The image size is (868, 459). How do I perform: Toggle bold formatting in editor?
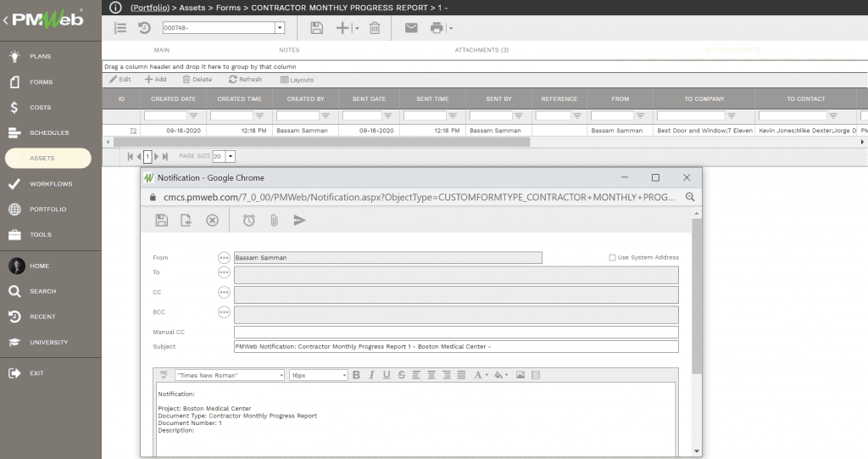356,375
